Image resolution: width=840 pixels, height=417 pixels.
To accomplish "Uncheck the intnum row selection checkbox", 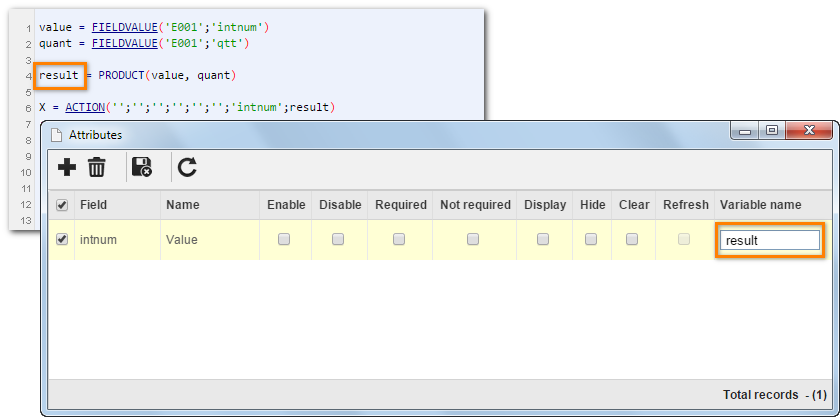I will pyautogui.click(x=62, y=240).
